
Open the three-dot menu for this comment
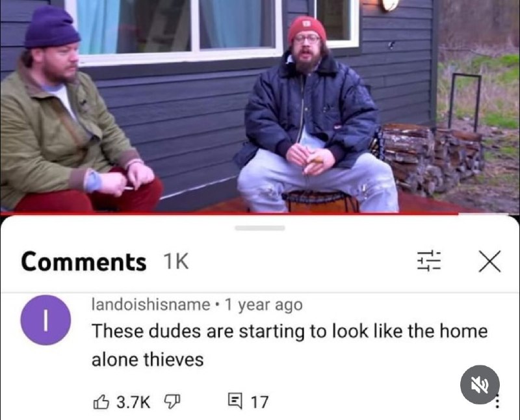(497, 402)
